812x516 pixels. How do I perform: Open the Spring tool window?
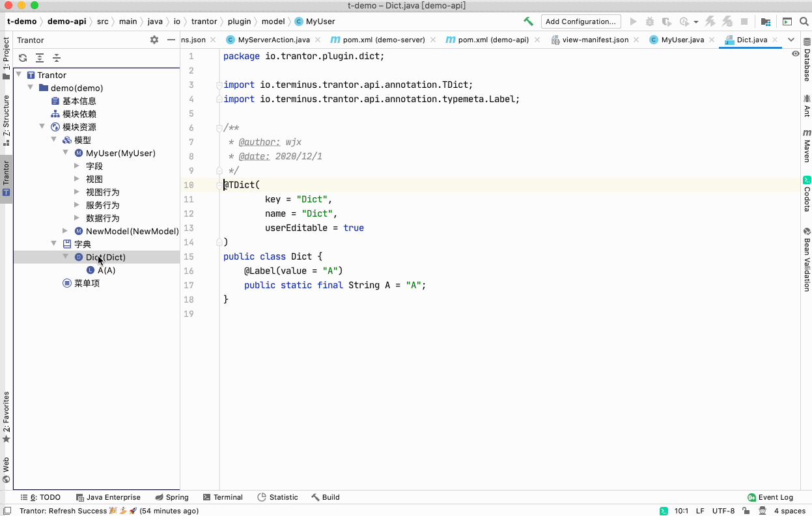[x=172, y=497]
